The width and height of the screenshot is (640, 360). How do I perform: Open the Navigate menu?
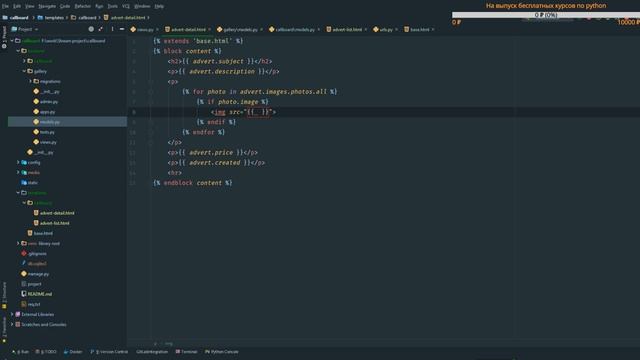click(x=47, y=6)
